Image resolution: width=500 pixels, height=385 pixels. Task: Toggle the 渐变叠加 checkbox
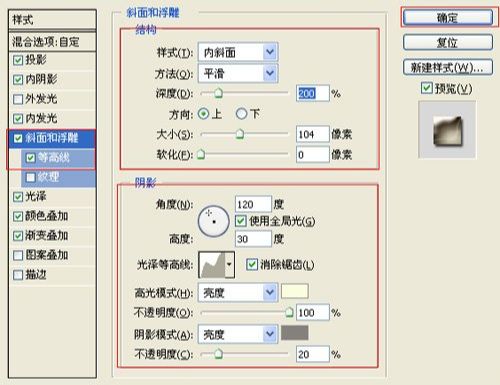pos(18,236)
